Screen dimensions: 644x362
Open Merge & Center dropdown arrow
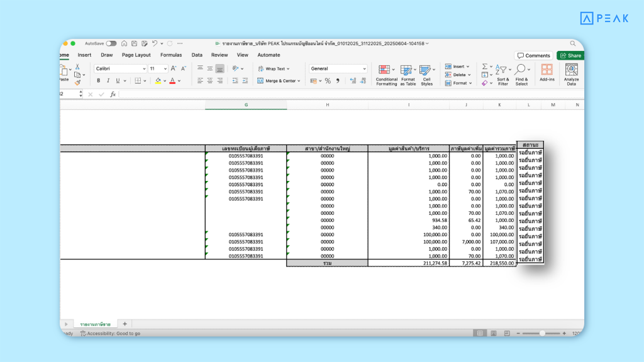pos(299,81)
